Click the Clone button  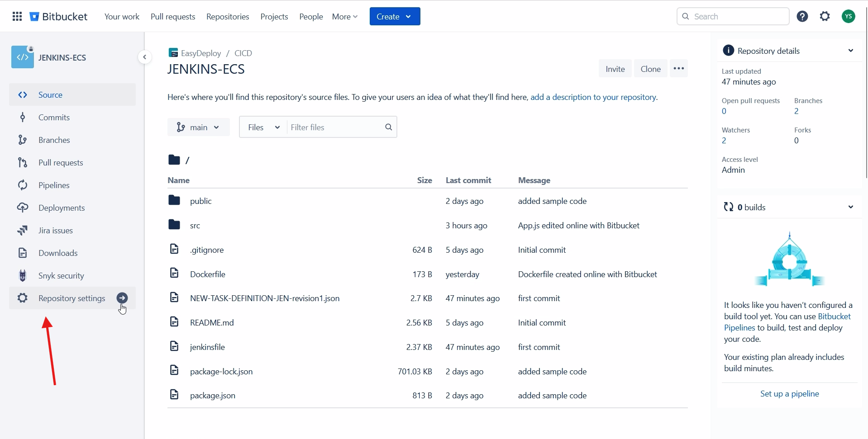tap(650, 69)
